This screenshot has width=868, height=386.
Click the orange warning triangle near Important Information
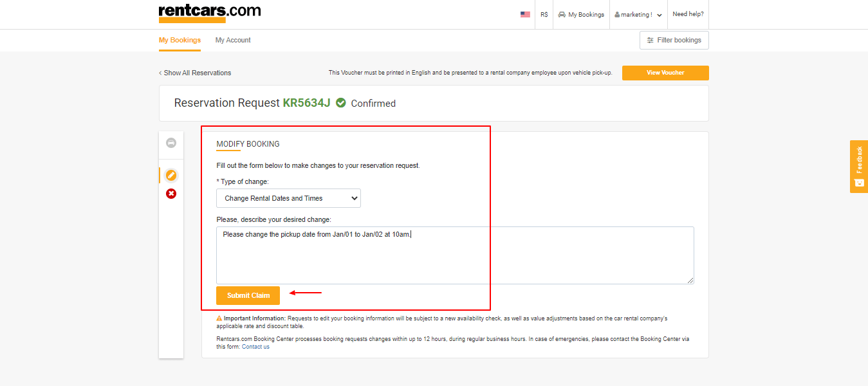(x=219, y=318)
